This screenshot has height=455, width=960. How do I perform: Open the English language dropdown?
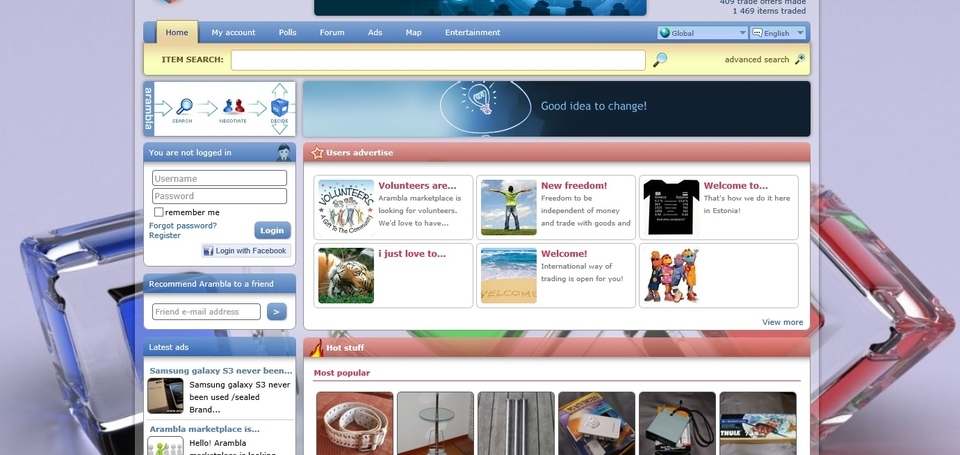click(x=778, y=33)
